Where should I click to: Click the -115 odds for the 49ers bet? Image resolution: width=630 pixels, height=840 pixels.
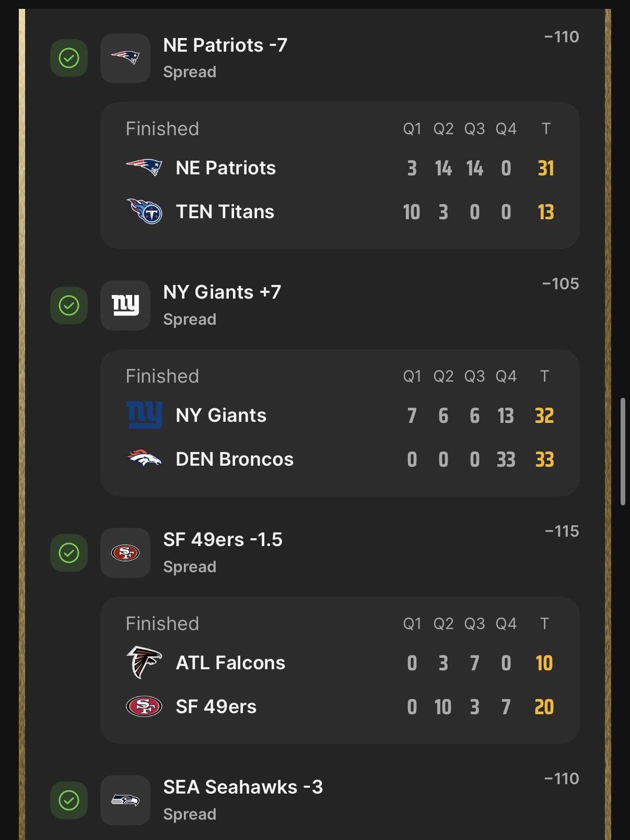tap(562, 531)
